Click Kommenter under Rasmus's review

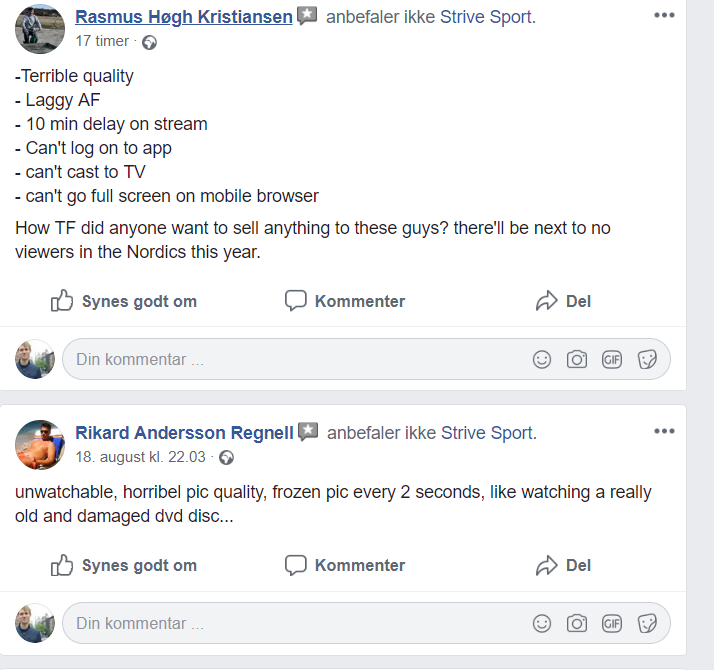coord(345,301)
